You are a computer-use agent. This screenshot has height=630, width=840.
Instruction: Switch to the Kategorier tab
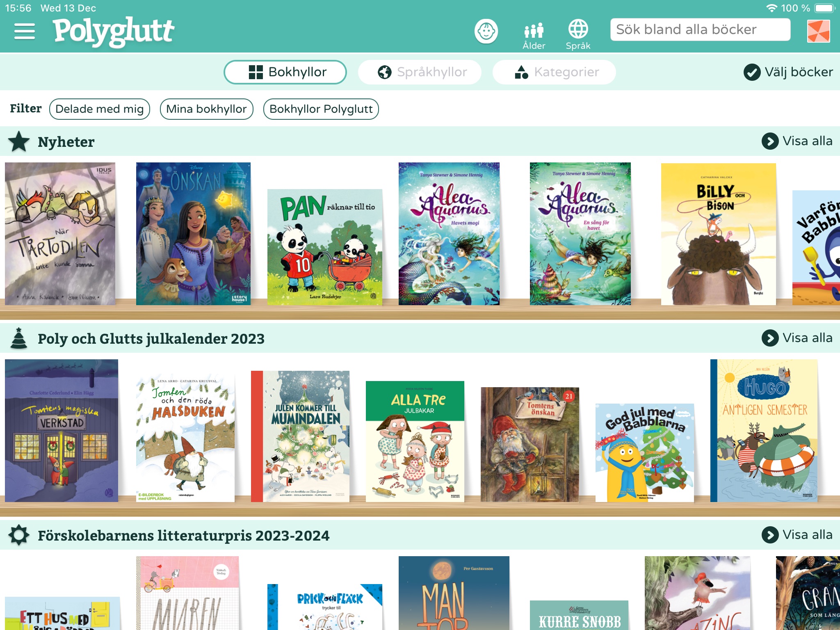pyautogui.click(x=554, y=72)
